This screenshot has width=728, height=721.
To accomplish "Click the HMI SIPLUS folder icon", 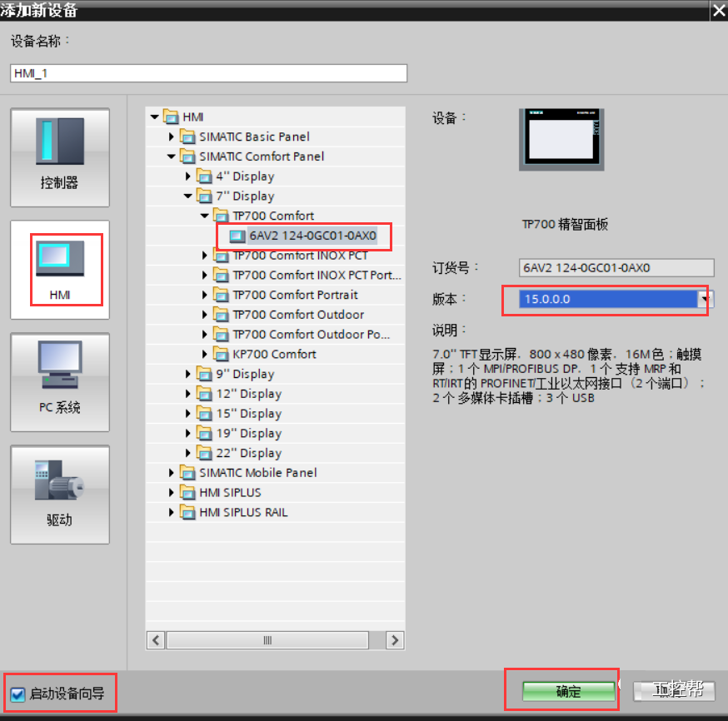I will click(187, 493).
